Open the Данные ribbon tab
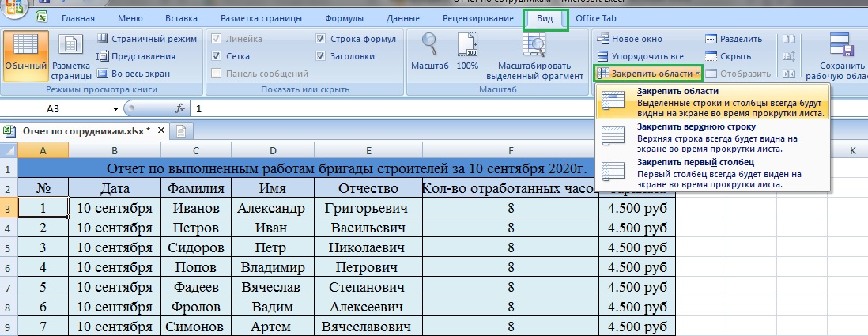This screenshot has height=336, width=868. pos(403,18)
